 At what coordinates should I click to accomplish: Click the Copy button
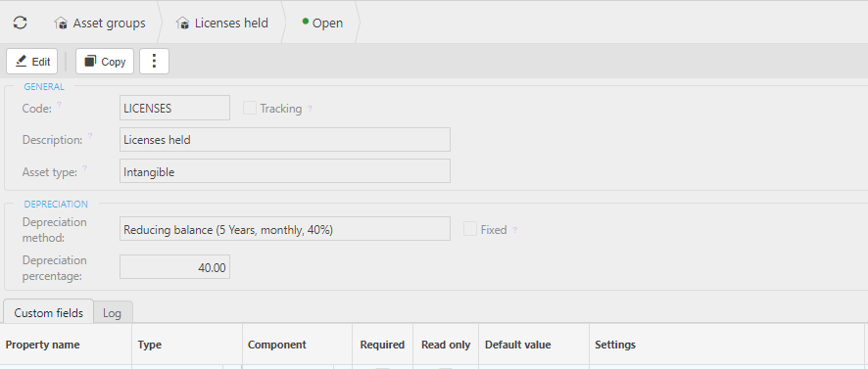105,62
